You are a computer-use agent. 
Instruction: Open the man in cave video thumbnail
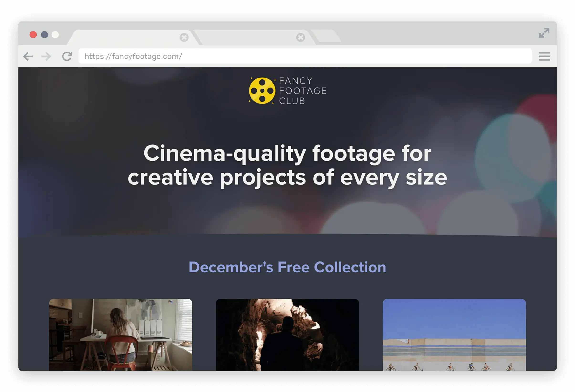tap(287, 335)
